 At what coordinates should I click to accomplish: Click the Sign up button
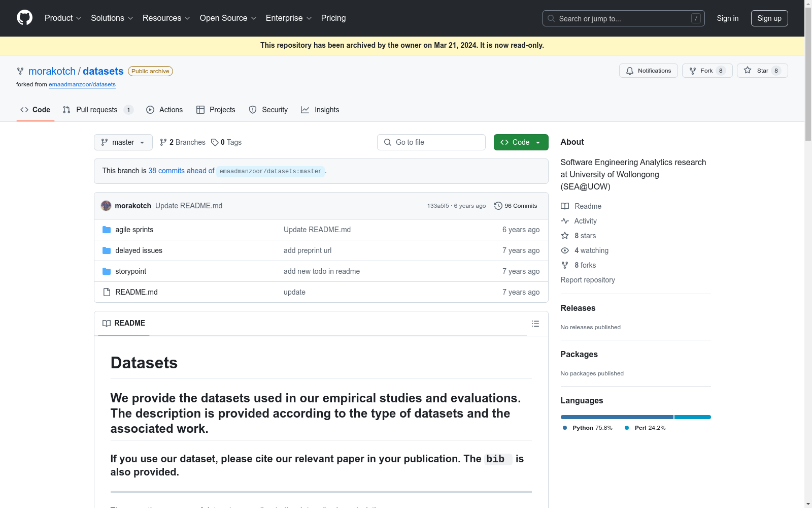click(769, 18)
